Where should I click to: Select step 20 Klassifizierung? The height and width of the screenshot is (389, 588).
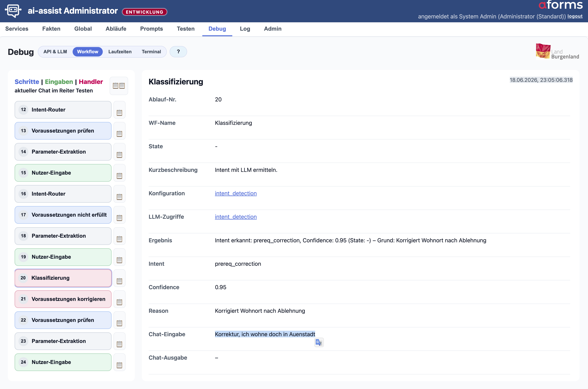[63, 278]
